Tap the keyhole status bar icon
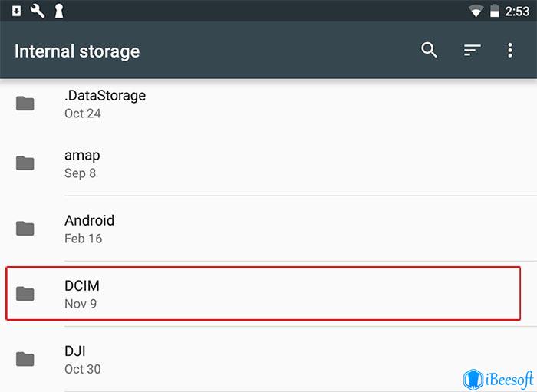The width and height of the screenshot is (537, 392). point(59,12)
